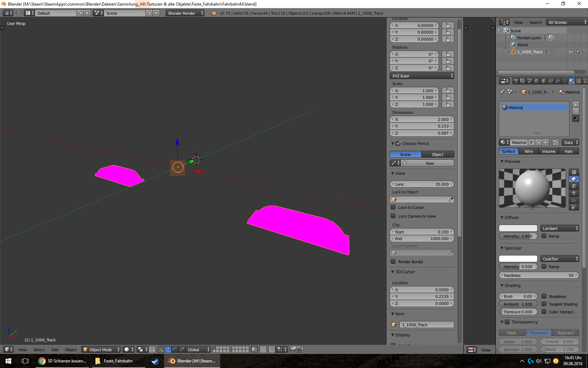Viewport: 588px width, 368px height.
Task: Open Steam from the Windows taskbar
Action: pyautogui.click(x=155, y=361)
